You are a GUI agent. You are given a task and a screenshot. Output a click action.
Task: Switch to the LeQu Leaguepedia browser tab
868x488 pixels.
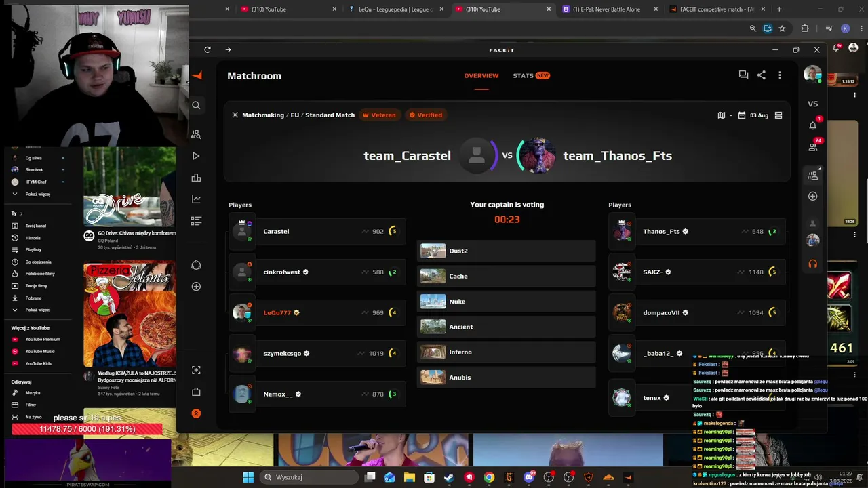click(395, 9)
